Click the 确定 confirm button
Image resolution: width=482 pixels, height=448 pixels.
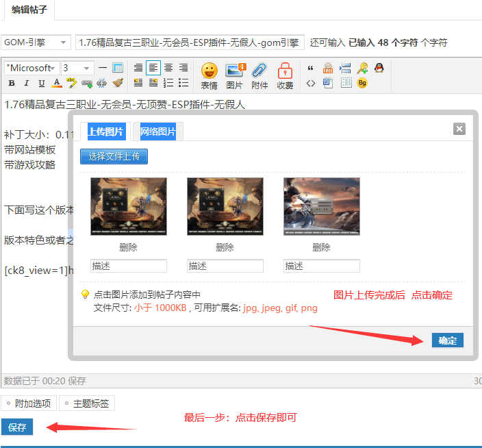pyautogui.click(x=447, y=340)
